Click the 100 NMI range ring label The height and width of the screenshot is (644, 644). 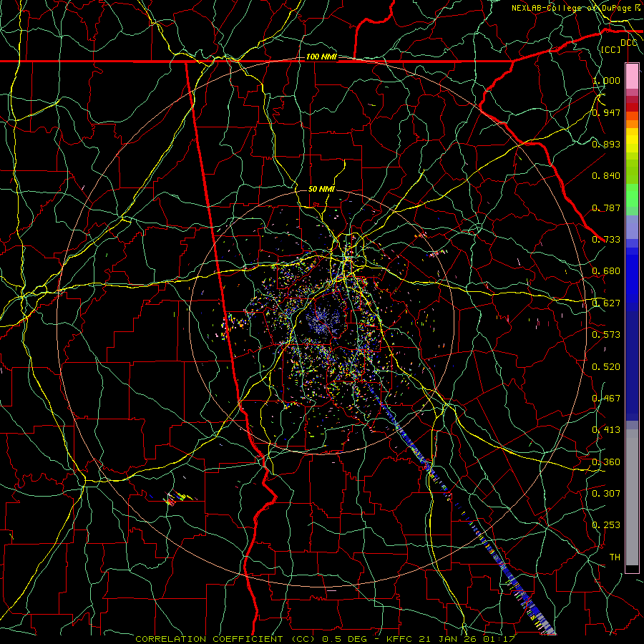click(321, 57)
